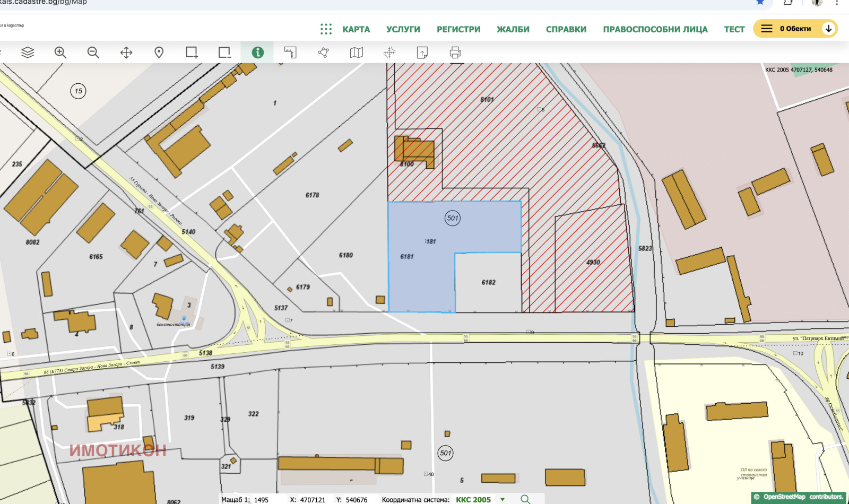Viewport: 849px width, 504px height.
Task: Open the УСЛУГИ menu
Action: point(403,29)
